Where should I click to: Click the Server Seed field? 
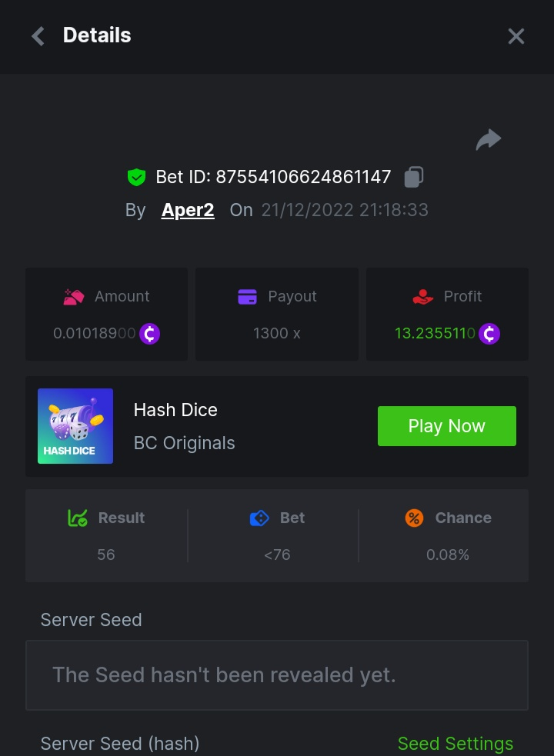(277, 675)
